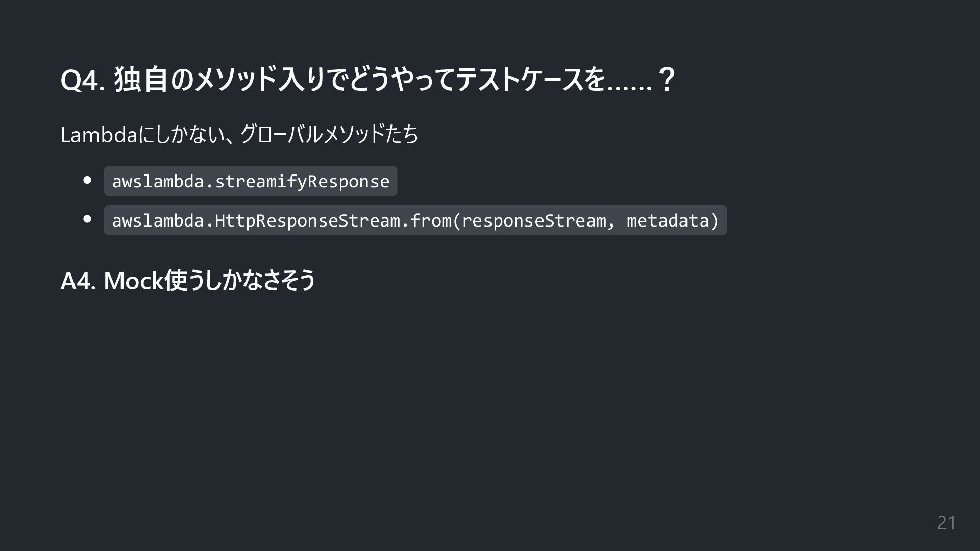Click the first bullet point dot

(87, 180)
